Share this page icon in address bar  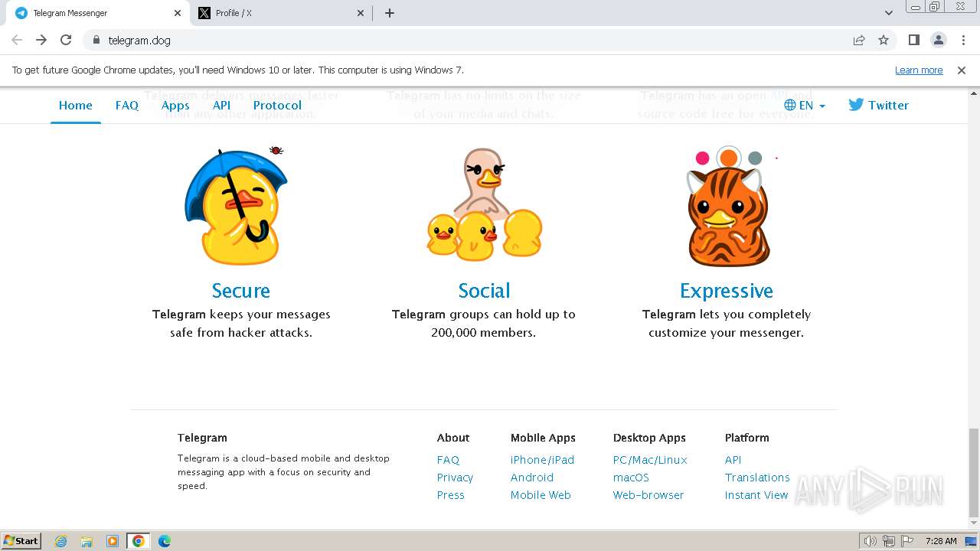click(859, 40)
